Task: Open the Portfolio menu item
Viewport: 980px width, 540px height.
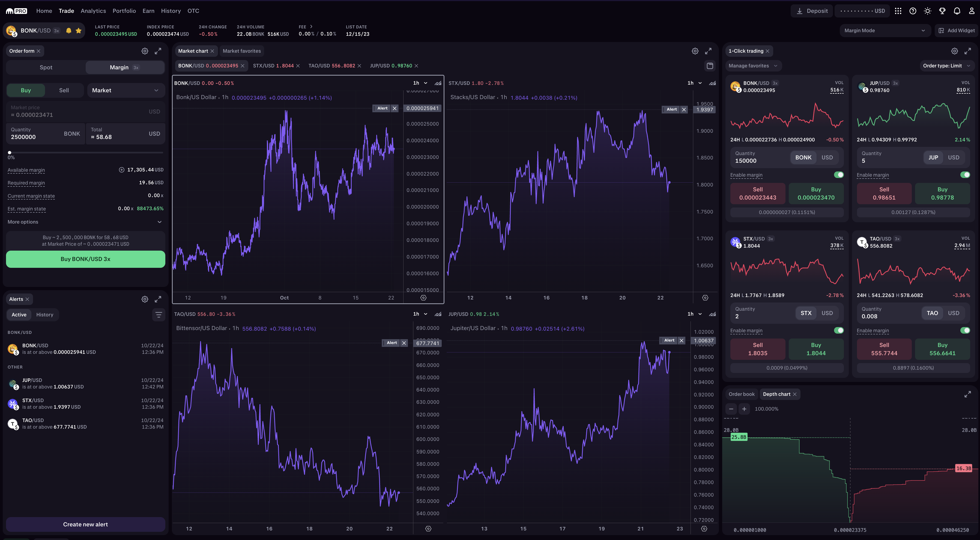Action: point(124,11)
